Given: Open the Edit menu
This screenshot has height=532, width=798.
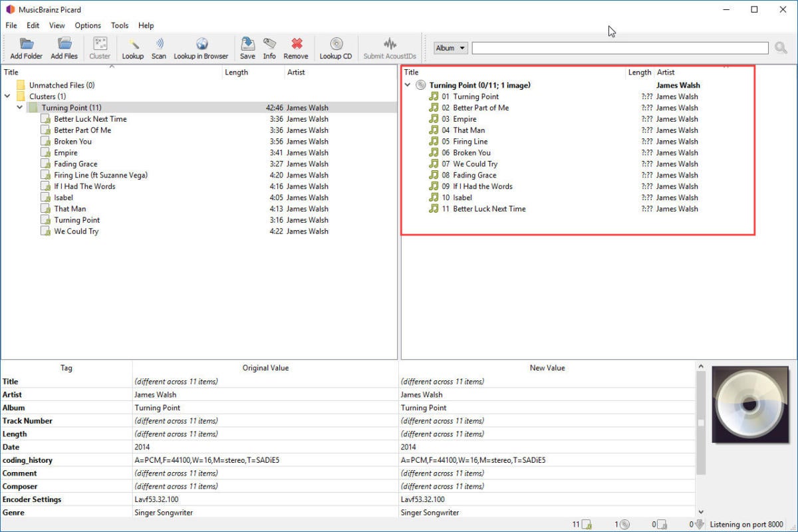Looking at the screenshot, I should pyautogui.click(x=33, y=25).
